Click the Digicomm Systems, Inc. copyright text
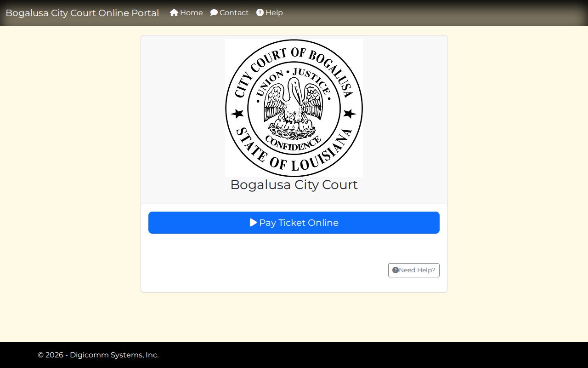Image resolution: width=588 pixels, height=368 pixels. (x=98, y=355)
